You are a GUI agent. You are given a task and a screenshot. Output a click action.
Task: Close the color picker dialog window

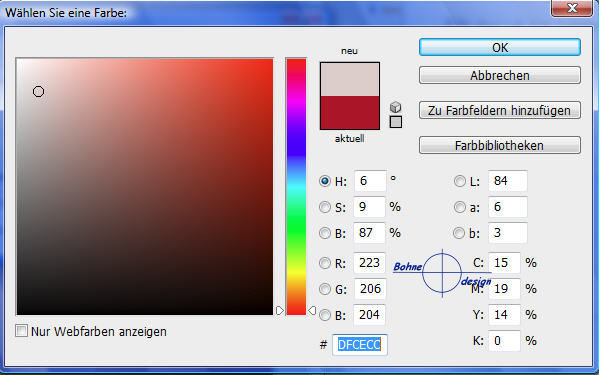point(572,8)
